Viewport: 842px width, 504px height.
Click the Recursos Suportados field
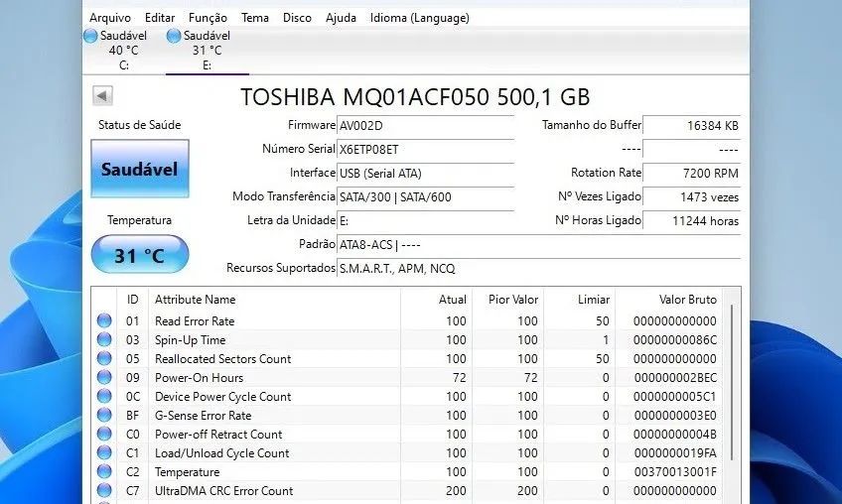(538, 269)
